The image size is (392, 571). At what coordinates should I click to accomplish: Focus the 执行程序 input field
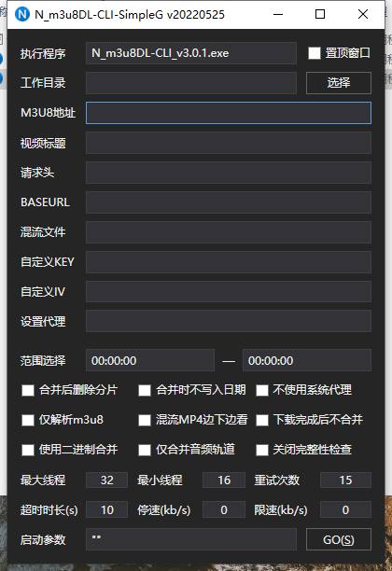point(191,53)
